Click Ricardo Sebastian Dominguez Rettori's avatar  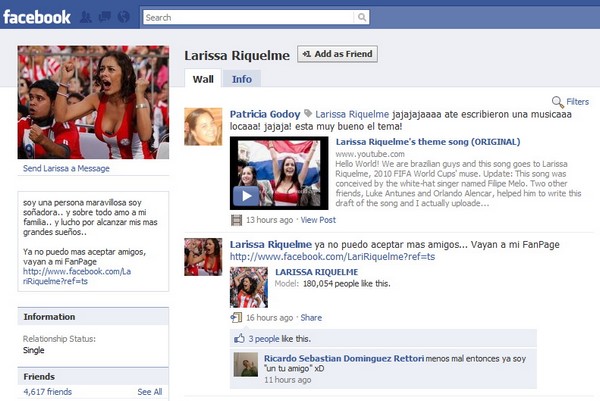[x=246, y=365]
